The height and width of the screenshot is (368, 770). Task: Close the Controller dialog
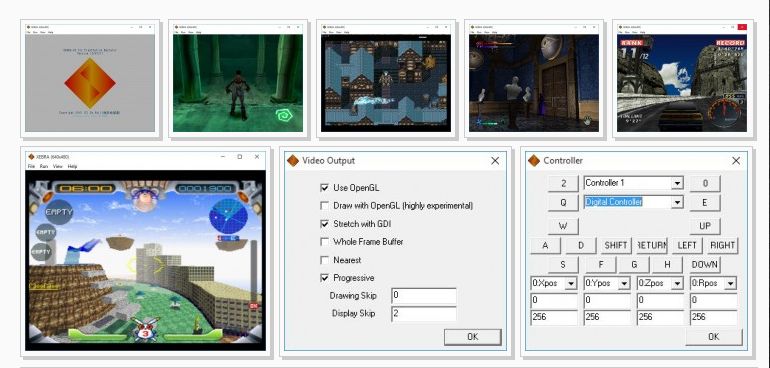click(x=736, y=161)
